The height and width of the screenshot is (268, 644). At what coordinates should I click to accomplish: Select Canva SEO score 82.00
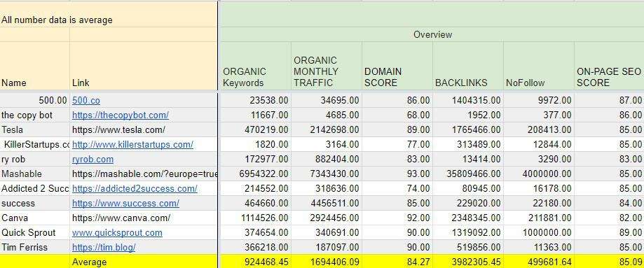click(609, 218)
